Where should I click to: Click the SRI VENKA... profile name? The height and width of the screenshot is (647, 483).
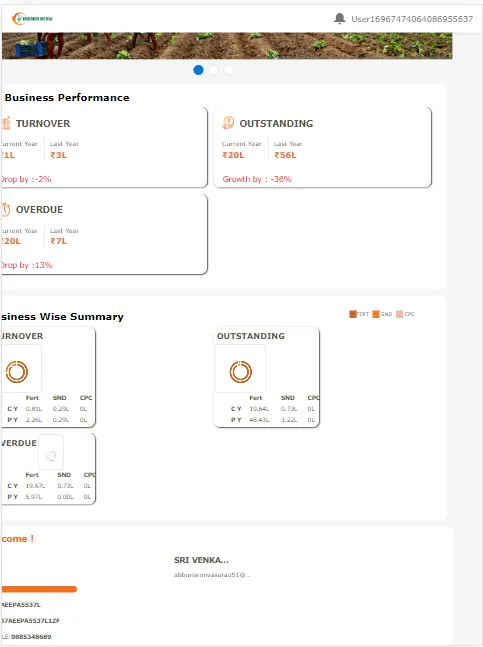point(201,560)
